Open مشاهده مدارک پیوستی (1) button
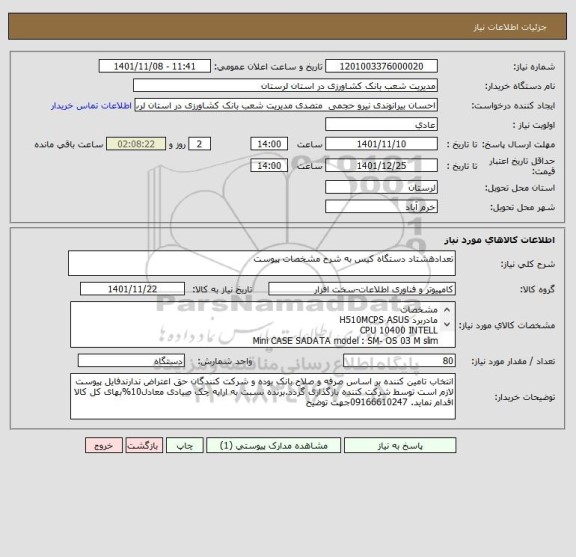The height and width of the screenshot is (557, 576). pos(274,445)
